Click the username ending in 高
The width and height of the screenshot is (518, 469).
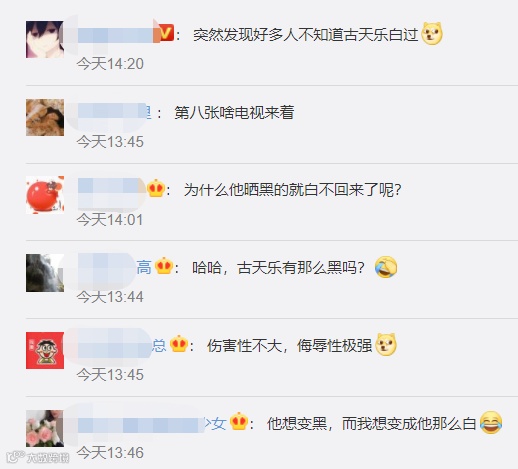click(x=107, y=267)
